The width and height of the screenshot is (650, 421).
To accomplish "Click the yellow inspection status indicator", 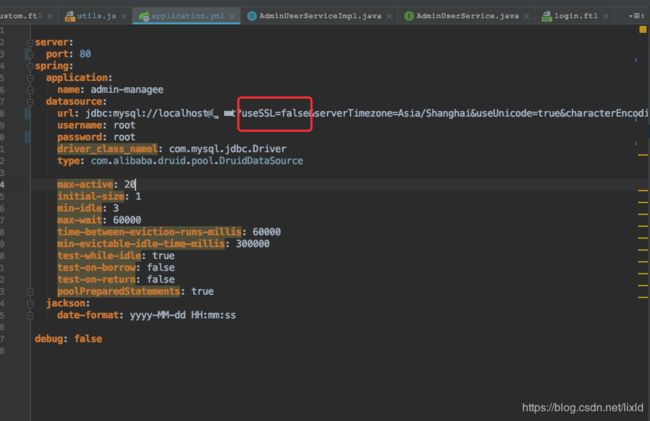I will [x=643, y=29].
